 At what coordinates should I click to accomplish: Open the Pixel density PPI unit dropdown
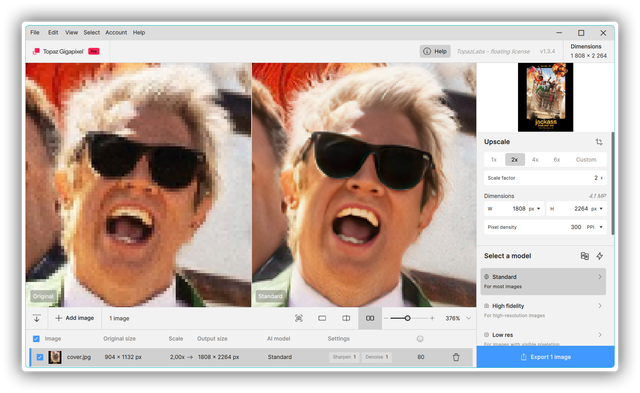pyautogui.click(x=595, y=227)
